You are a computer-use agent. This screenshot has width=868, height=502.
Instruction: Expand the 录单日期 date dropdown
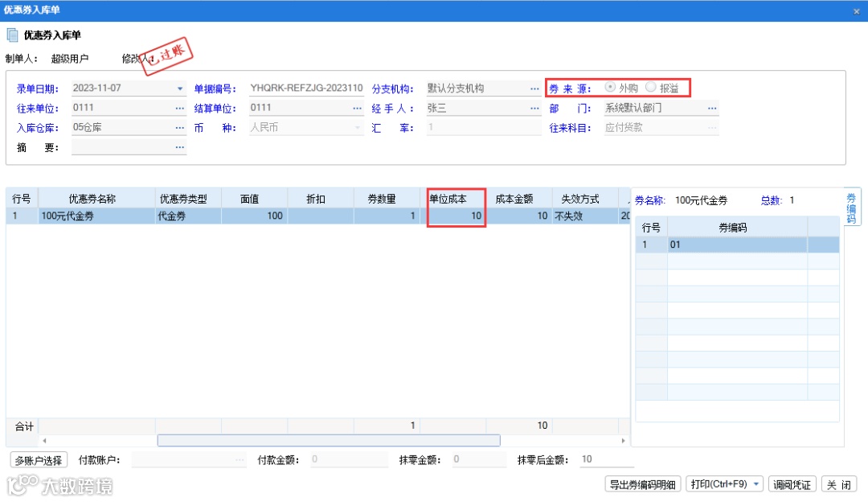(180, 88)
